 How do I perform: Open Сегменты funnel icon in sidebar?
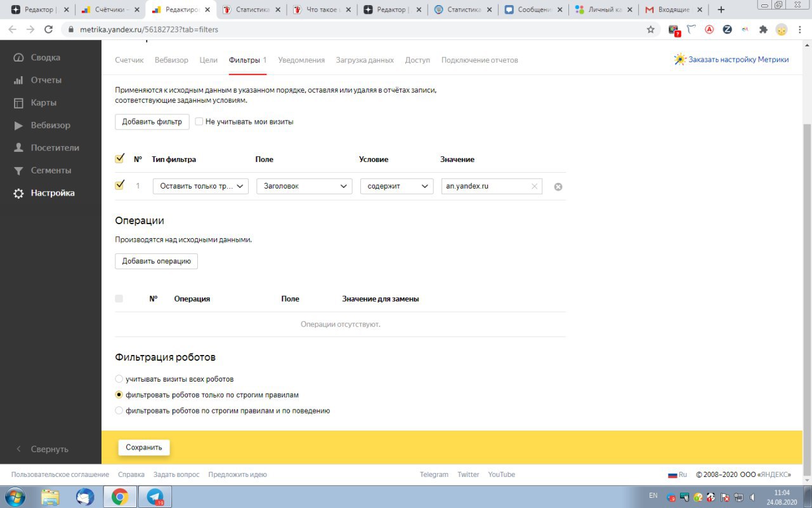[18, 170]
